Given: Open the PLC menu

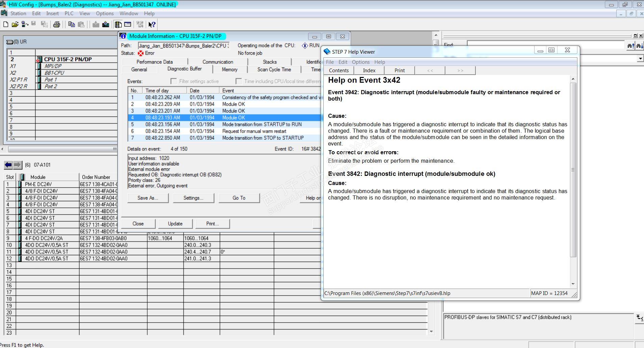Looking at the screenshot, I should 69,14.
